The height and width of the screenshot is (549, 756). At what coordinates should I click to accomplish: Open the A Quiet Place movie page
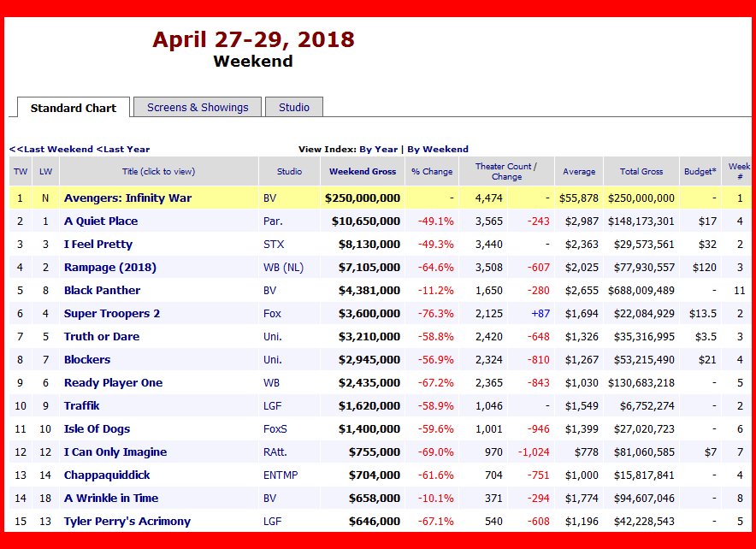101,221
